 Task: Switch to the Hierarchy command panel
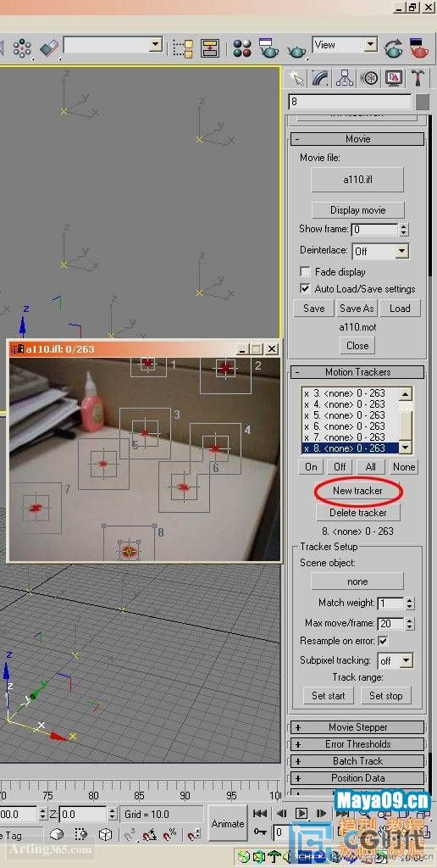(x=346, y=78)
